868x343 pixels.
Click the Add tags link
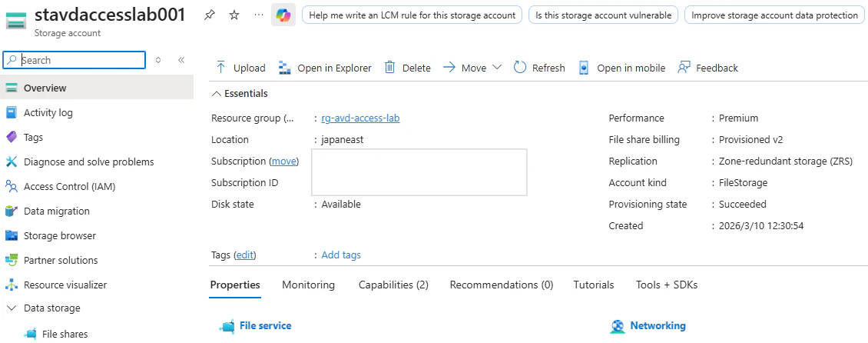pyautogui.click(x=341, y=255)
